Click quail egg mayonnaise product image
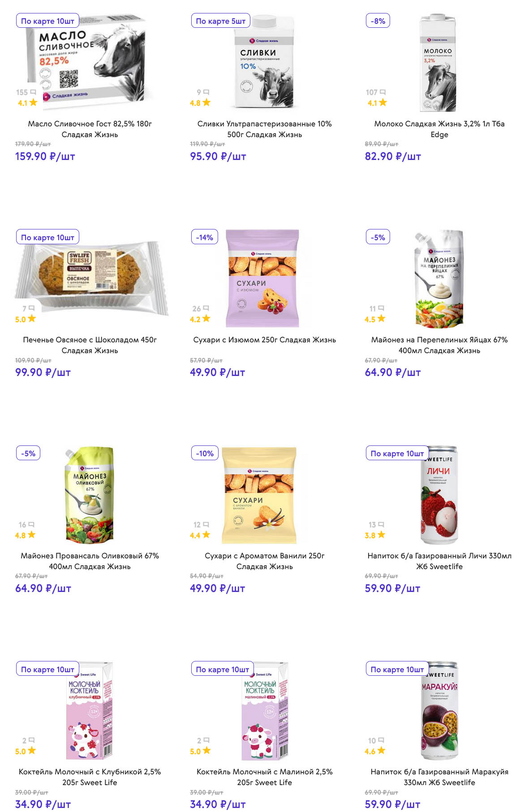The height and width of the screenshot is (812, 524). click(439, 279)
